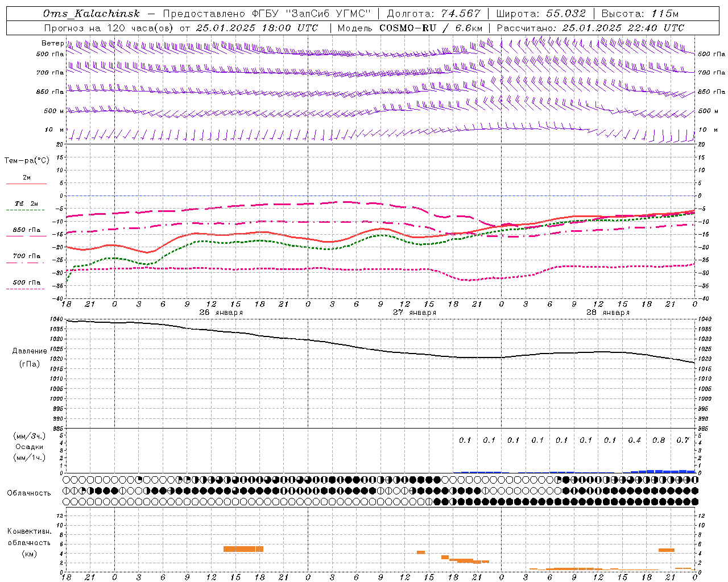Click the widest orange convective cloud bar on 26 января
The width and height of the screenshot is (728, 582).
click(x=243, y=549)
